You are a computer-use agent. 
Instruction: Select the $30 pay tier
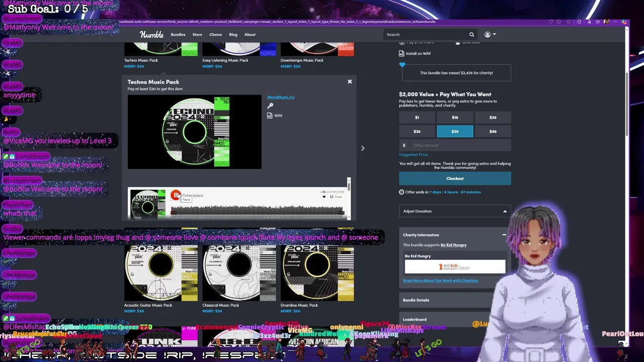tap(417, 131)
